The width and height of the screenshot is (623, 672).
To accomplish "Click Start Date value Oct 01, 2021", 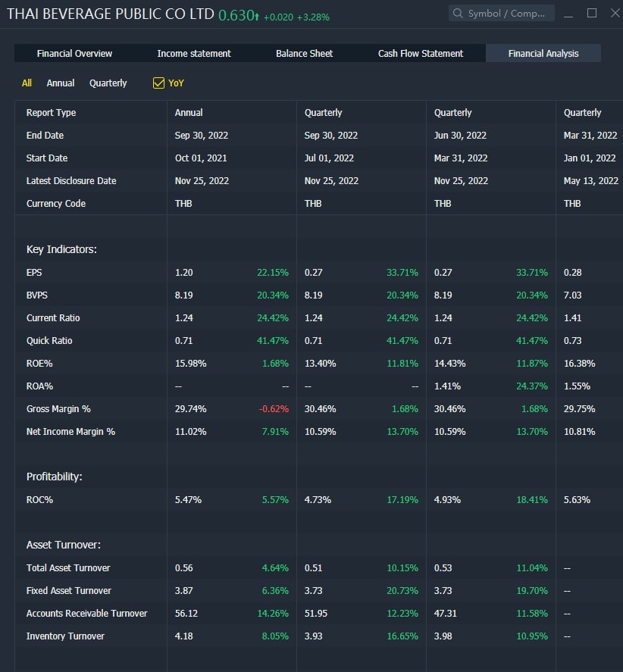I will pyautogui.click(x=201, y=158).
